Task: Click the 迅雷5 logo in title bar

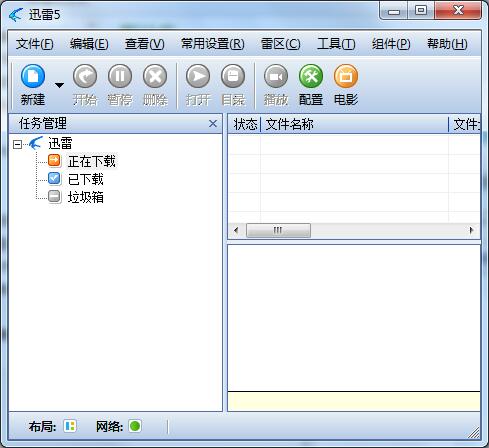Action: click(x=16, y=15)
